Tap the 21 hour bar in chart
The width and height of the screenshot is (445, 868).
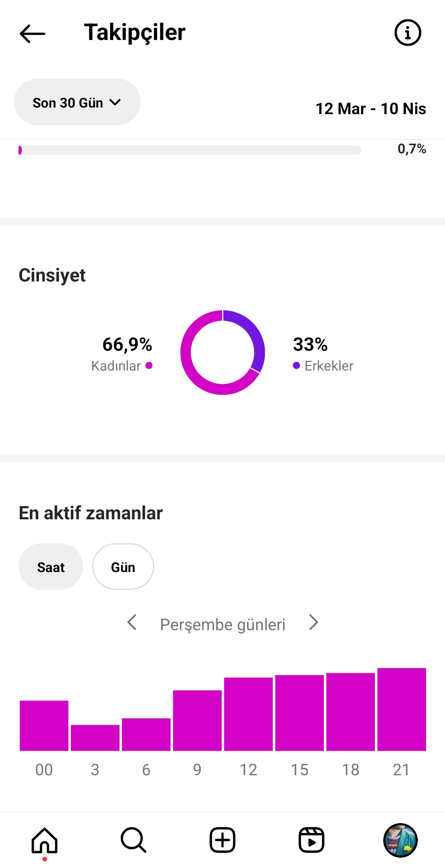click(x=402, y=709)
